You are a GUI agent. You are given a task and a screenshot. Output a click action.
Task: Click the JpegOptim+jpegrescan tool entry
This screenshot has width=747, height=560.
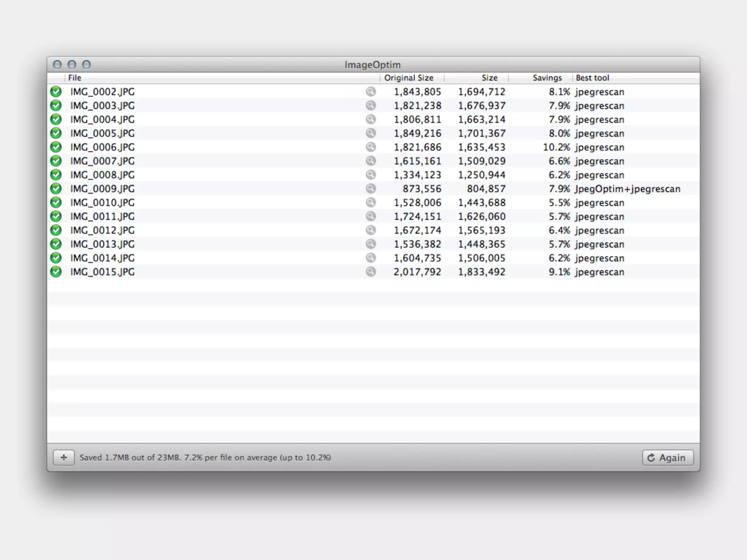[x=627, y=188]
